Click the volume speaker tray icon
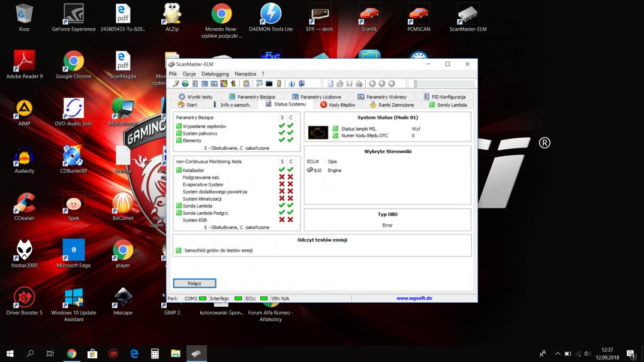This screenshot has height=362, width=644. pos(588,354)
